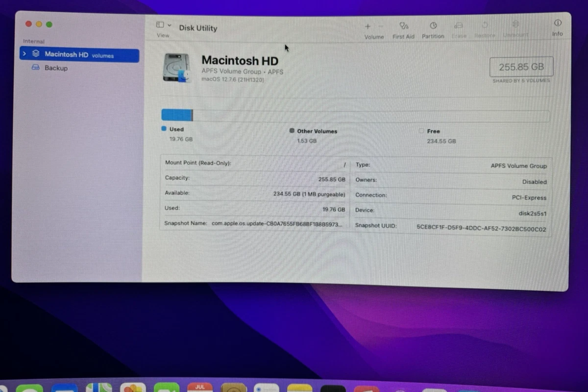The width and height of the screenshot is (588, 392).
Task: Open the Partition tool
Action: 433,25
